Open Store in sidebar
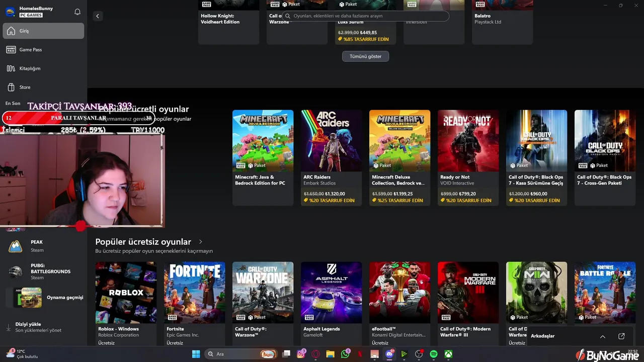The width and height of the screenshot is (644, 362). coord(44,87)
